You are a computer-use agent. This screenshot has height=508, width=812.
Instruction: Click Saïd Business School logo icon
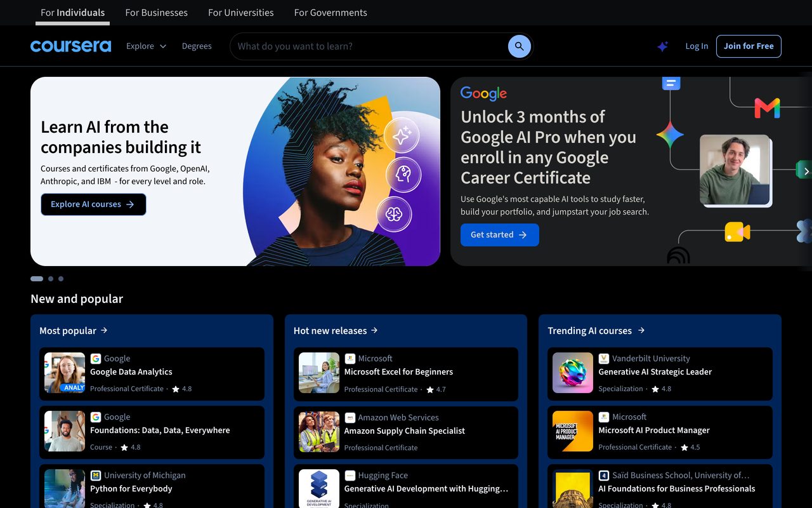pos(604,476)
